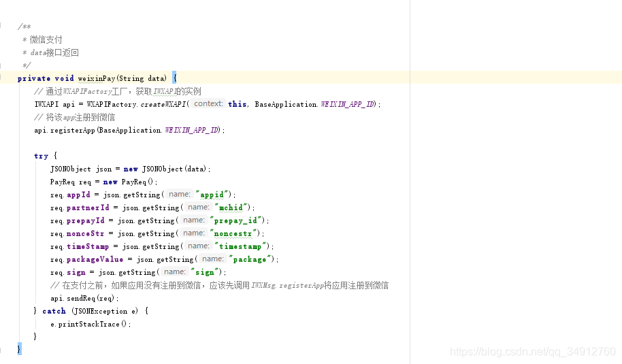Click the comment mentioning WXAPIFactory
The height and width of the screenshot is (364, 622).
click(118, 91)
